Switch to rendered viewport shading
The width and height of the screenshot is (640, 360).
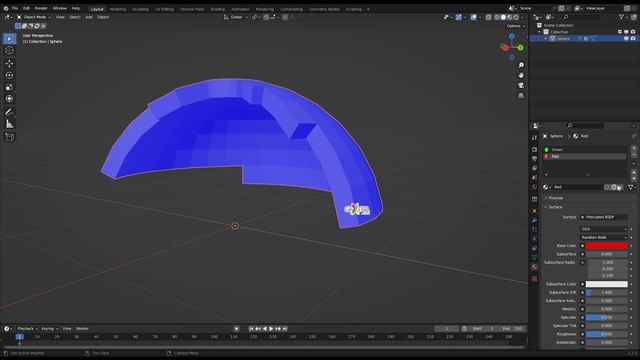click(x=516, y=18)
